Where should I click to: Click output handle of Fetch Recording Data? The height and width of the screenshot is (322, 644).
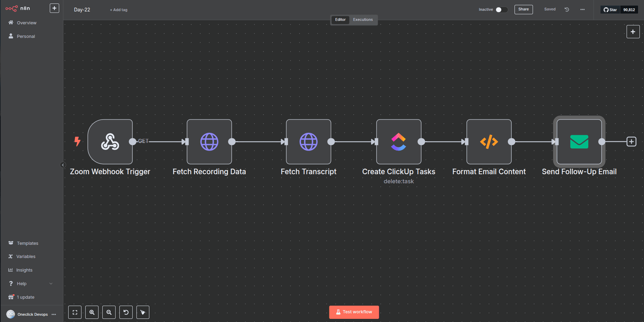click(232, 142)
